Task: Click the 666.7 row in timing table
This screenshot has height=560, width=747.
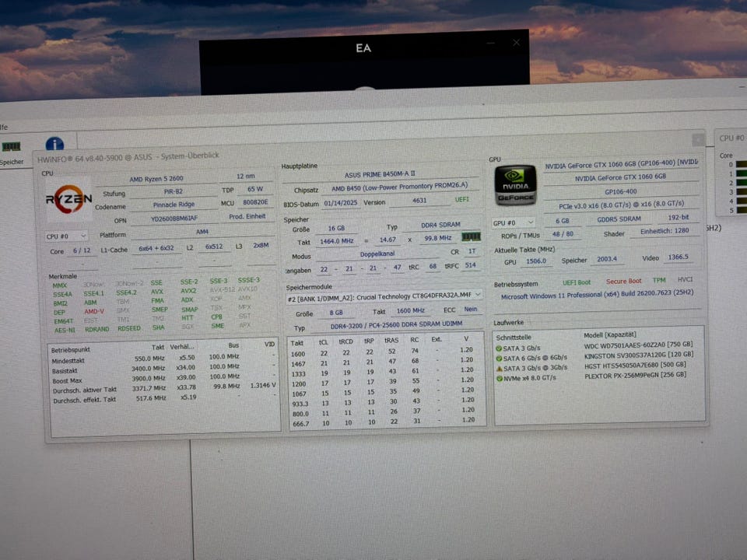Action: tap(384, 422)
